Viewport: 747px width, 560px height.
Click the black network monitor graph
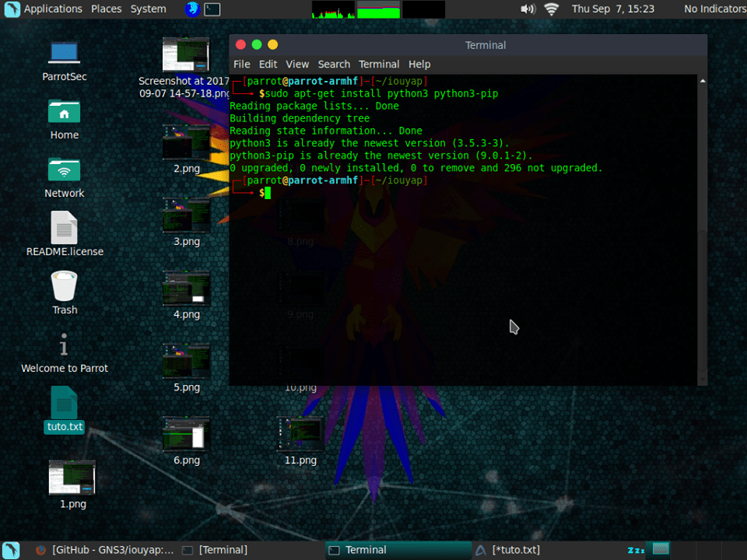pyautogui.click(x=423, y=9)
